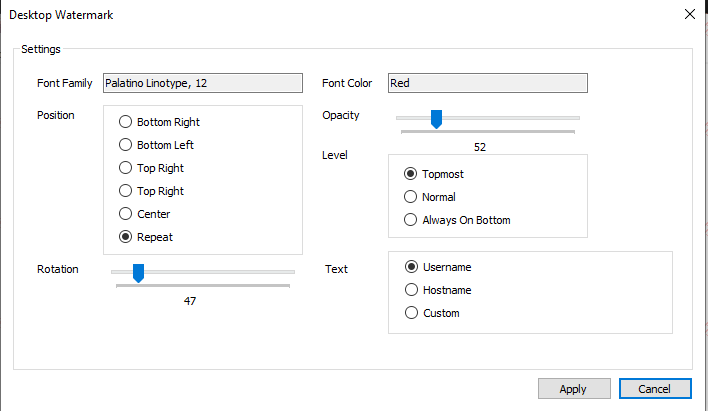Image resolution: width=708 pixels, height=411 pixels.
Task: Click the Rotation slider thumb
Action: click(x=138, y=273)
